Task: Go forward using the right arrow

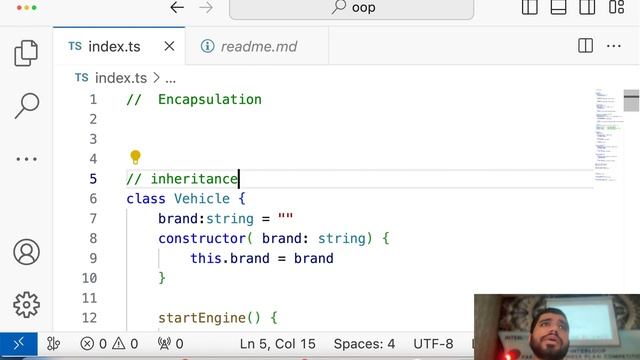Action: (206, 7)
